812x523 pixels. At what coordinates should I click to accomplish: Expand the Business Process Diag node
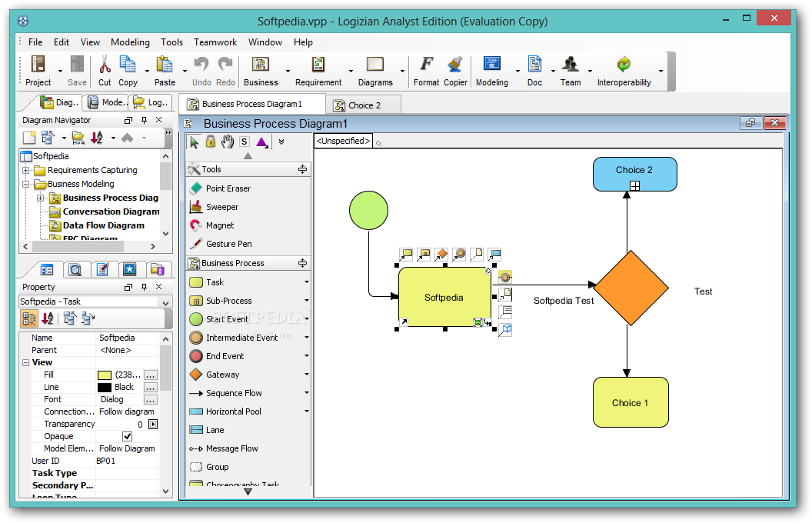[x=41, y=198]
